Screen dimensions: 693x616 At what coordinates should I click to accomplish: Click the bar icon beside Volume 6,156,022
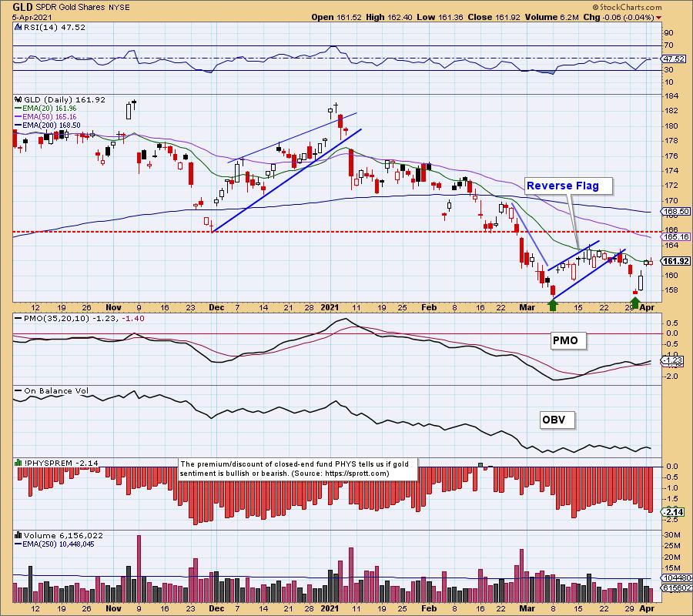coord(18,535)
